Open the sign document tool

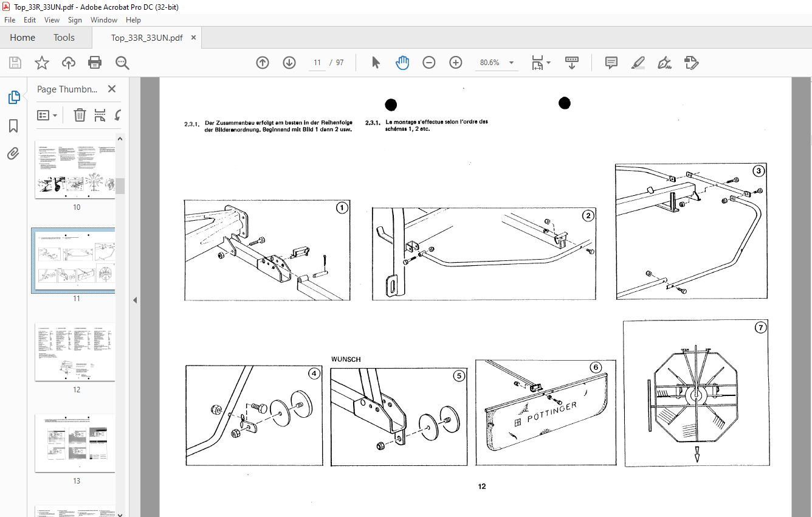pyautogui.click(x=665, y=63)
